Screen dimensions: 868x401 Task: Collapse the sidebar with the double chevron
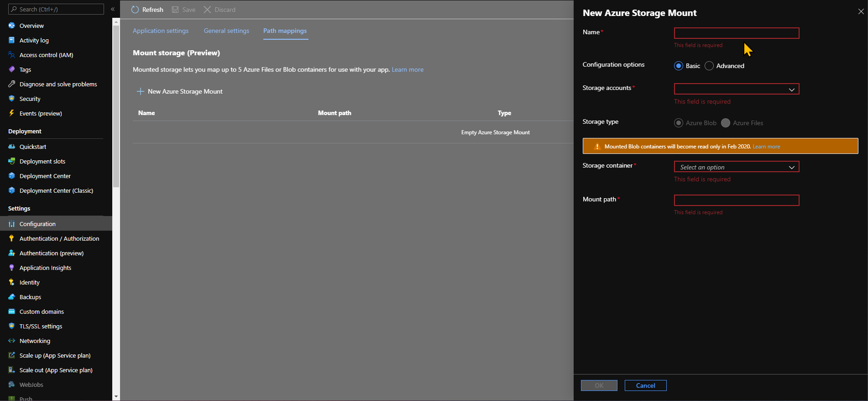(x=113, y=9)
